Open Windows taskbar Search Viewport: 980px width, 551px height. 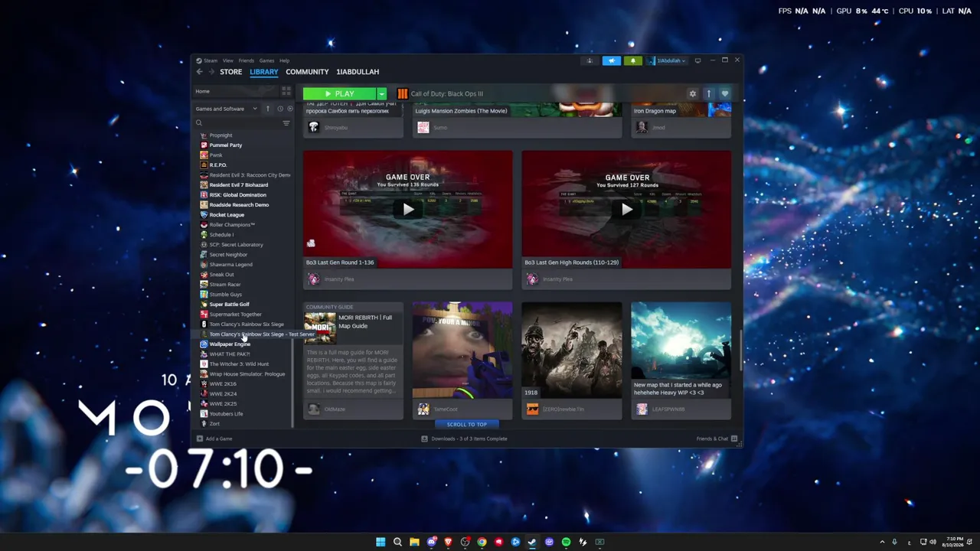point(397,542)
